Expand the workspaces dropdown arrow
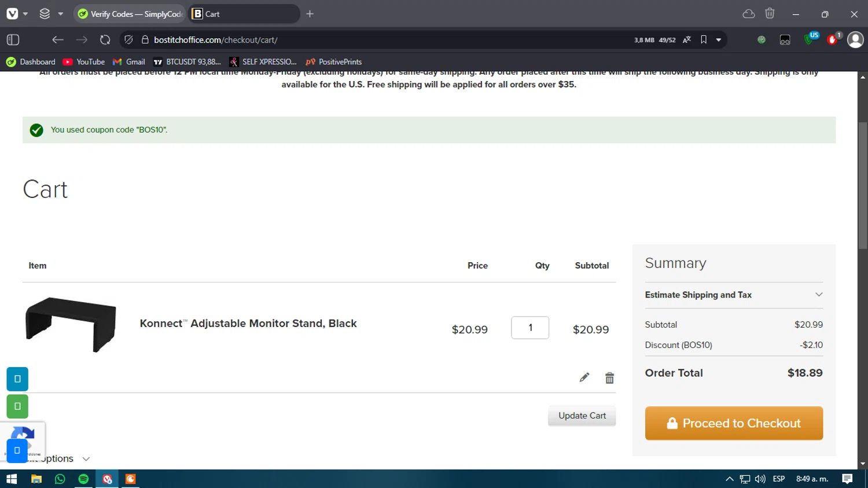868x488 pixels. coord(61,14)
